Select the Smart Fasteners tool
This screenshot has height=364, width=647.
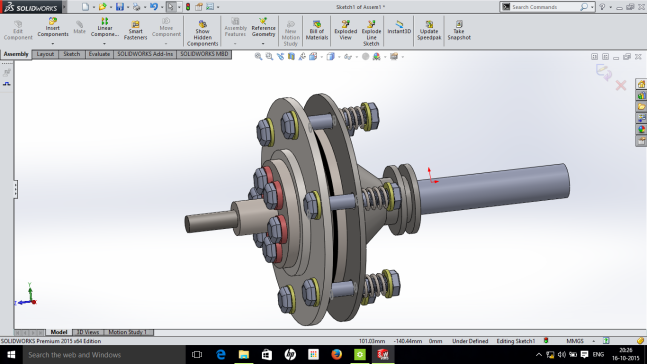(x=135, y=31)
